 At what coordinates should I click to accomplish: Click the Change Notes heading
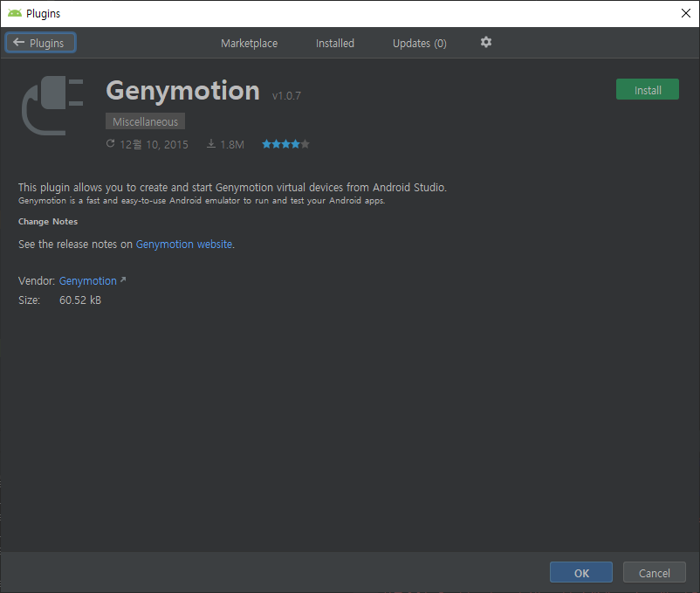[x=48, y=222]
